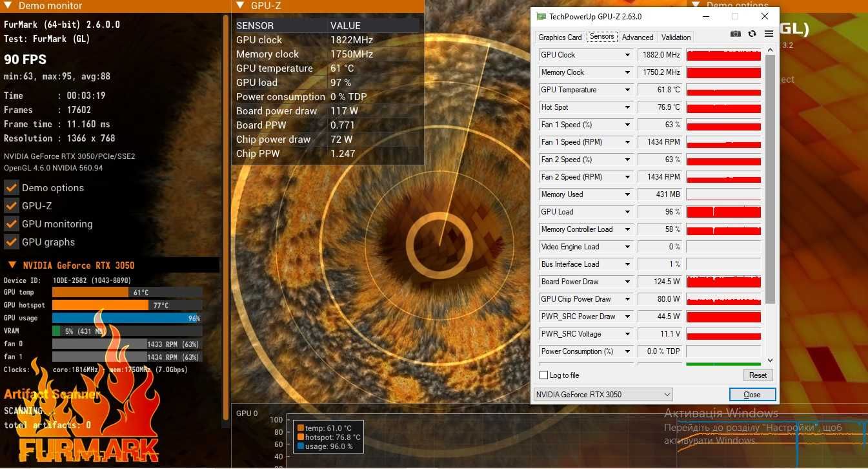The image size is (868, 469).
Task: Open the Memory Clock sensor dropdown
Action: point(627,72)
